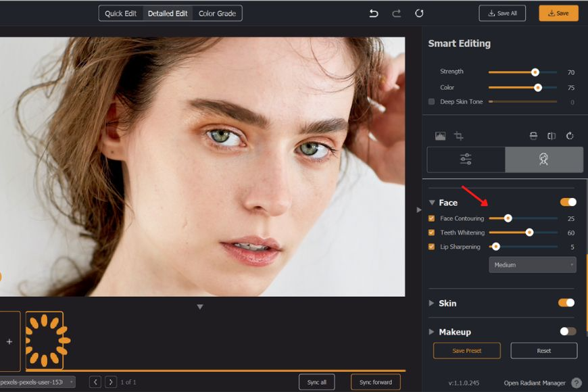Flip the photo vertically
This screenshot has width=588, height=392.
click(533, 135)
